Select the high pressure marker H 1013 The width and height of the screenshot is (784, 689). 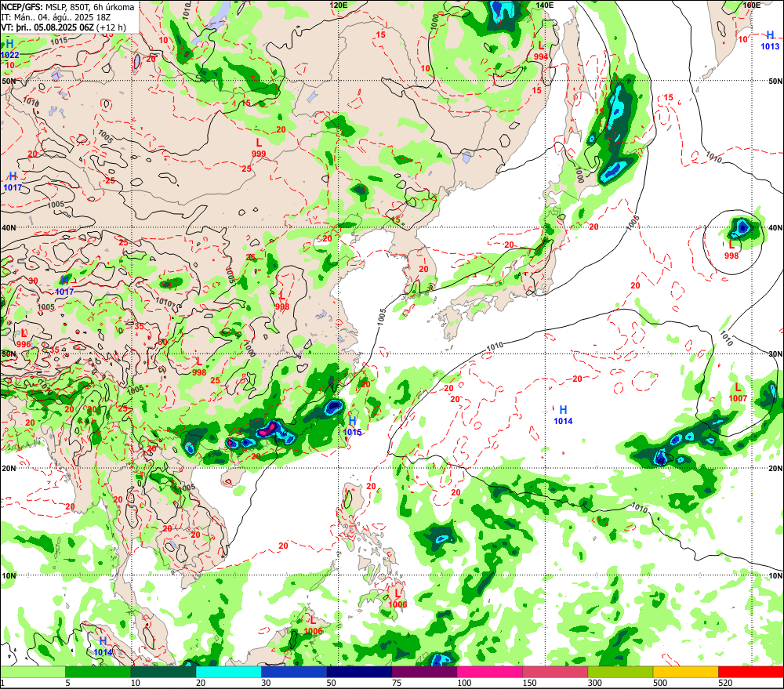(x=770, y=41)
